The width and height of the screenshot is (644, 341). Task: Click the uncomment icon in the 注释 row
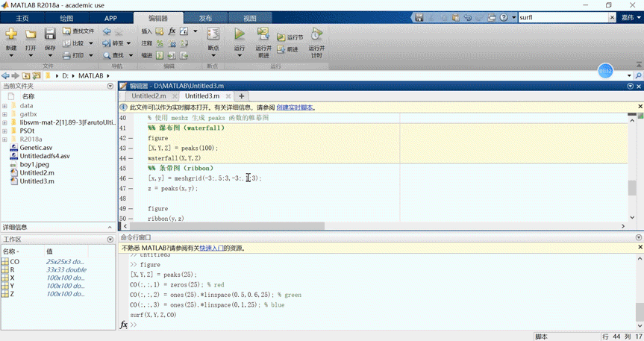point(172,43)
